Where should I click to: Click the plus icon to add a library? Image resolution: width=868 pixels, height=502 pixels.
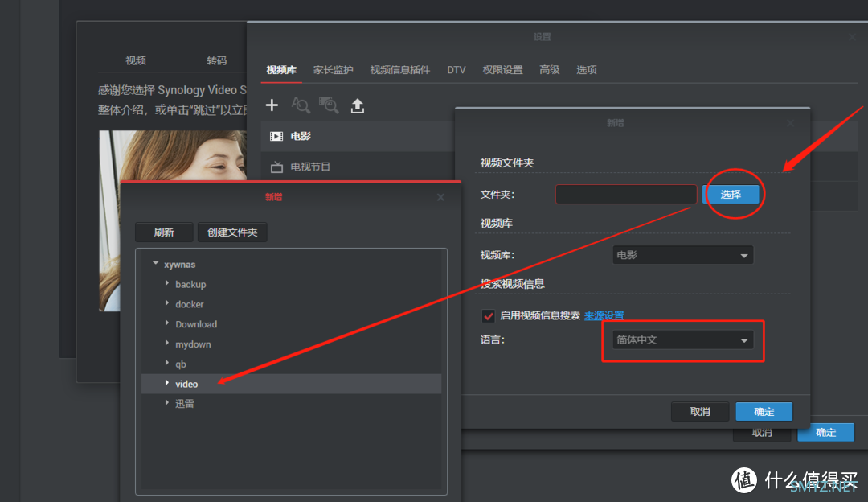(x=272, y=105)
